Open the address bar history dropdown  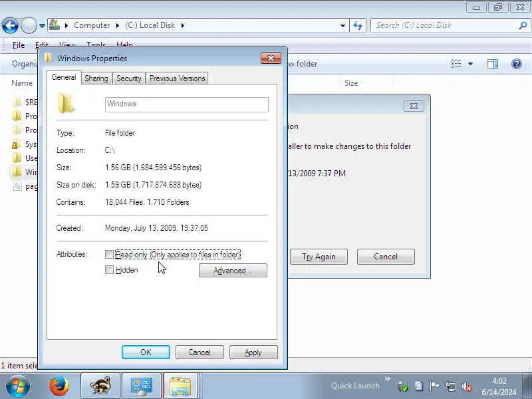coord(342,25)
